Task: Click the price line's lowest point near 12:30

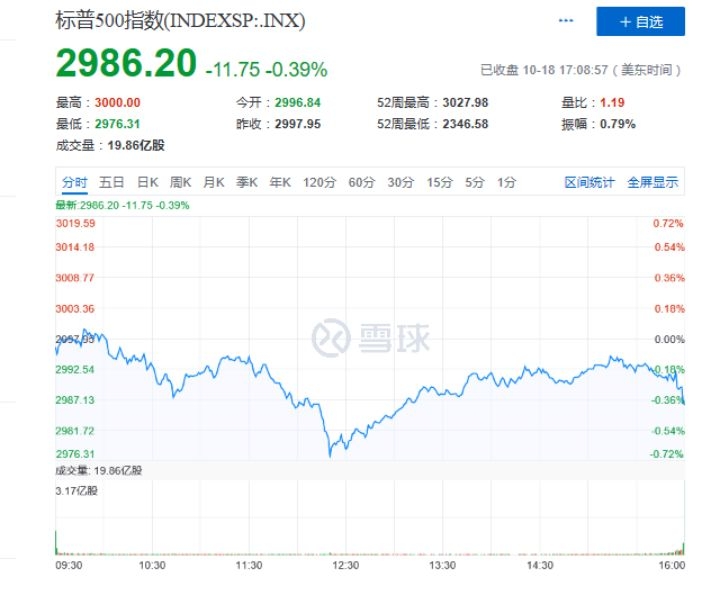Action: (x=330, y=456)
